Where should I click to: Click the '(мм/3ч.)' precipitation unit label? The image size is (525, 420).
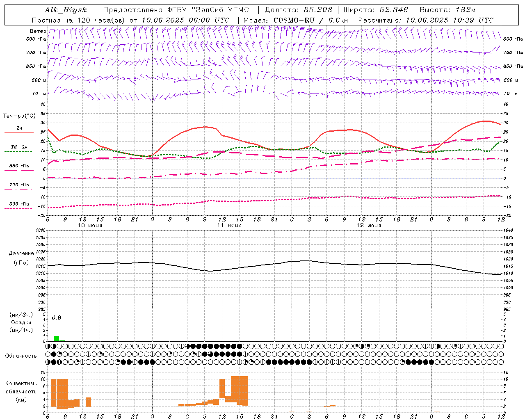point(21,315)
